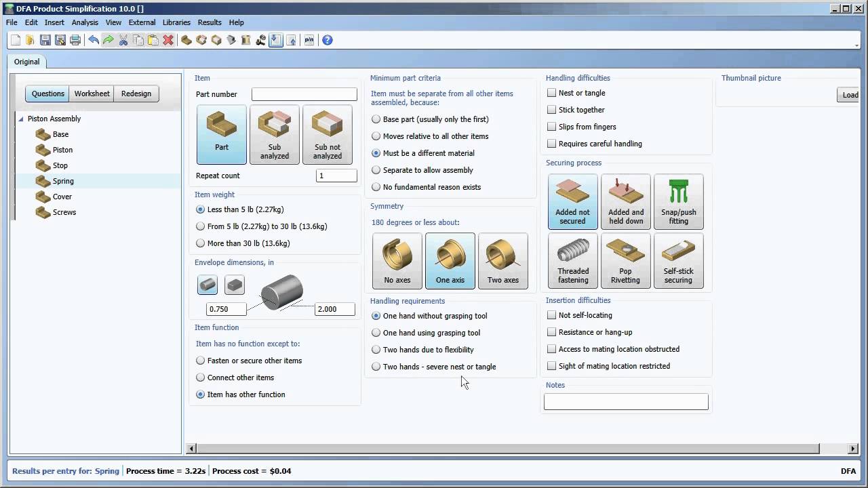Save the analysis using the floppy disk icon

tap(45, 40)
